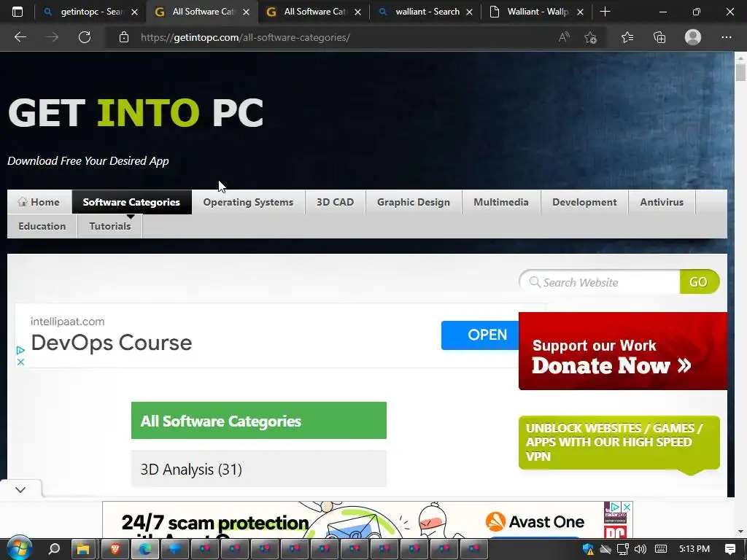Click the Donate Now banner
Image resolution: width=747 pixels, height=560 pixels.
[x=623, y=351]
